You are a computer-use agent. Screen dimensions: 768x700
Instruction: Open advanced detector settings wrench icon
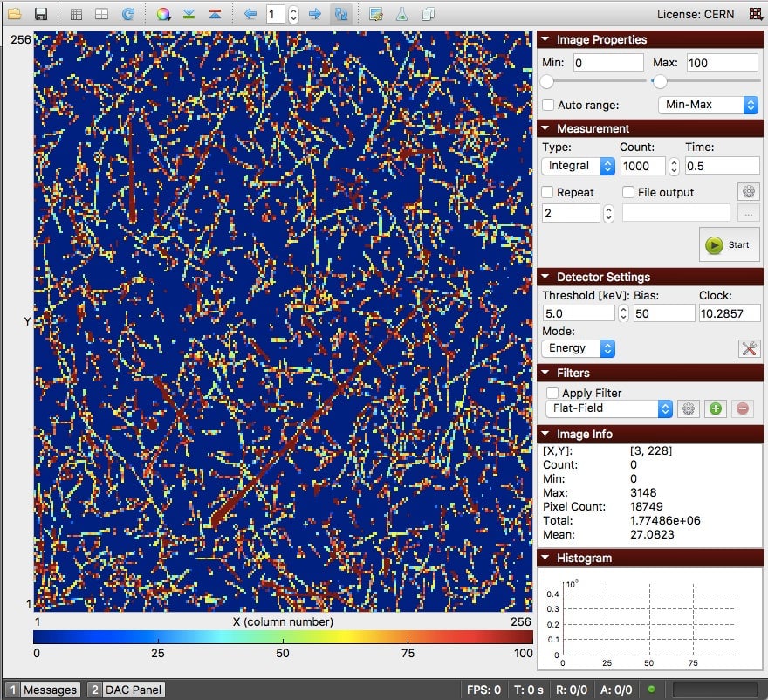748,348
